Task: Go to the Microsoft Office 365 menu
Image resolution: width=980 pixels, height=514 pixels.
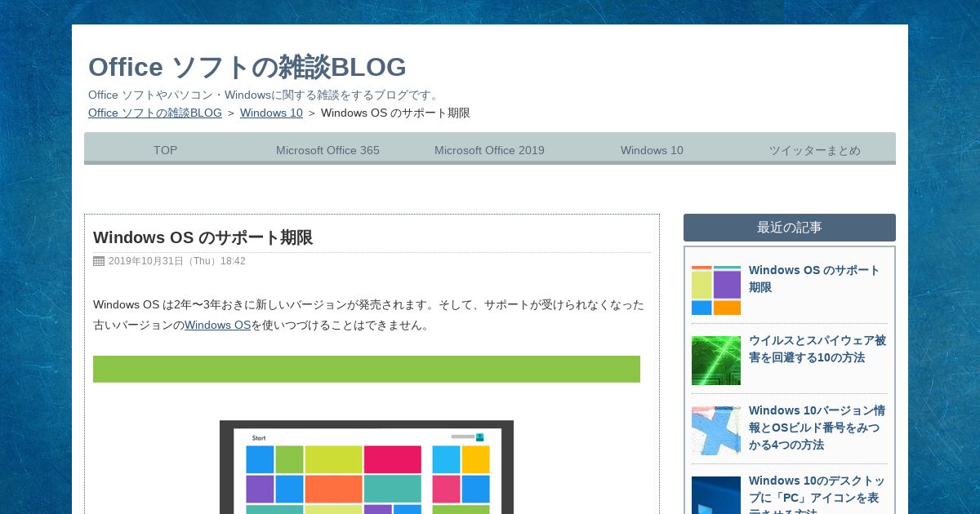Action: coord(327,150)
